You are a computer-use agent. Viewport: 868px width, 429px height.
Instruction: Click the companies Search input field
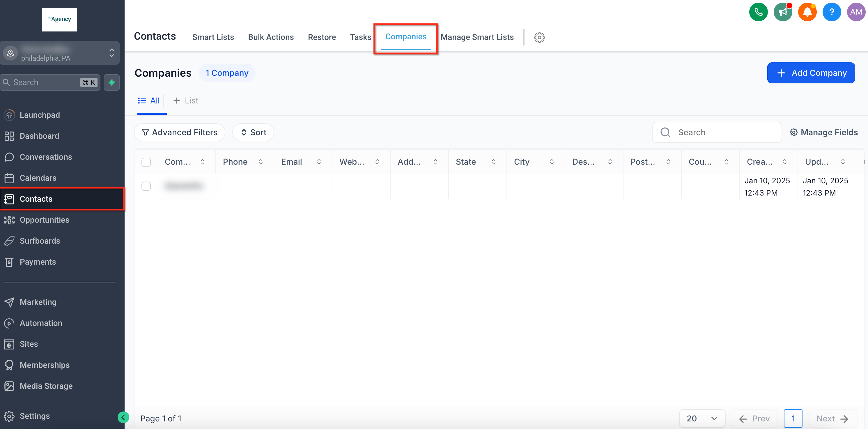[724, 133]
